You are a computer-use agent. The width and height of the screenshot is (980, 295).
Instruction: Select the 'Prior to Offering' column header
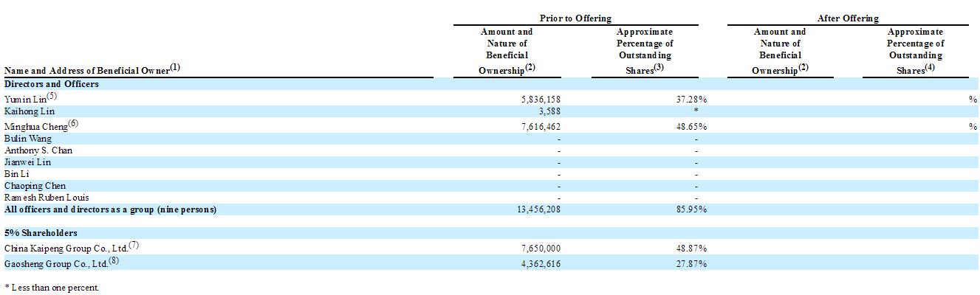coord(575,18)
